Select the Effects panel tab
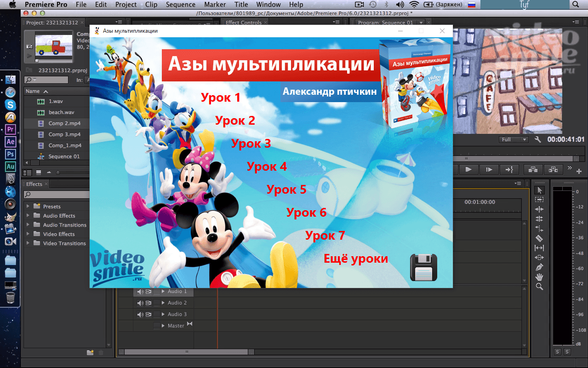588x368 pixels. [34, 184]
